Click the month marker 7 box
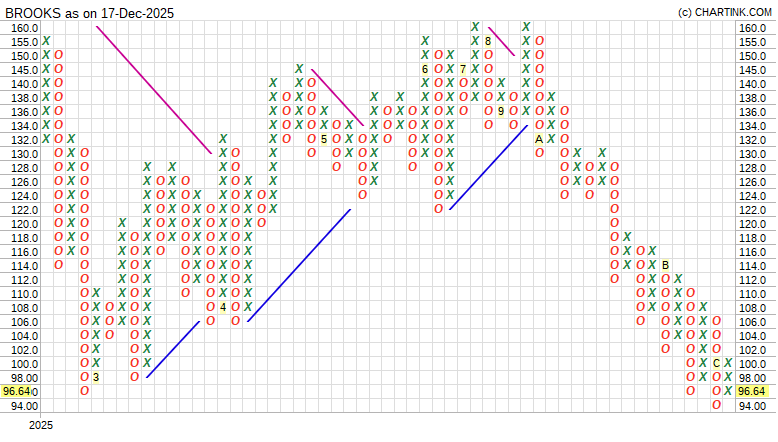 463,69
